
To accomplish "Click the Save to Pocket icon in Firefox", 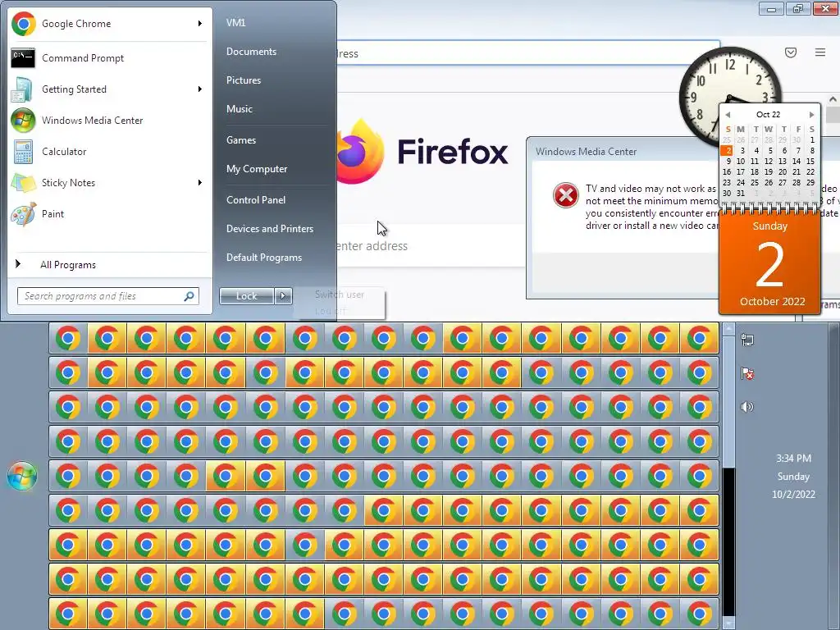I will click(x=790, y=52).
